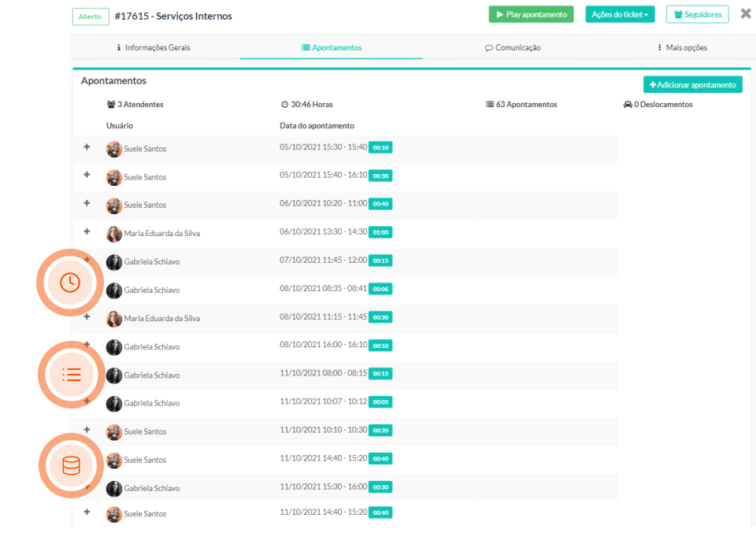756x551 pixels.
Task: Click Gabriela Schiavo avatar on 08/10/2021 08:35 row
Action: tap(114, 290)
